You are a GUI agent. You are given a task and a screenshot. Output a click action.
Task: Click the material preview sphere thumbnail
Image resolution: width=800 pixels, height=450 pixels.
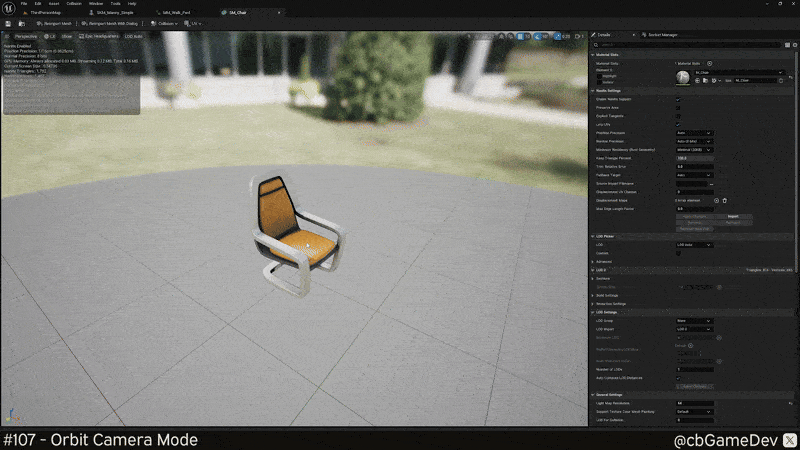point(683,77)
